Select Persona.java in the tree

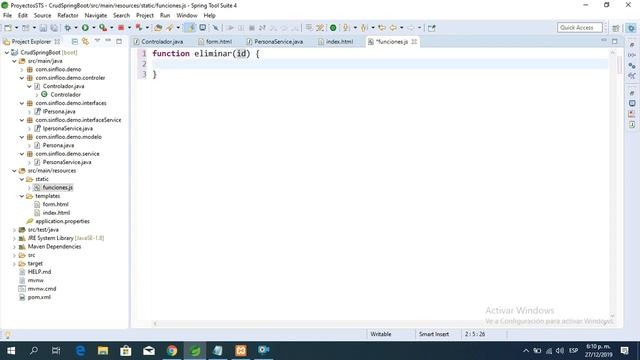pos(58,145)
